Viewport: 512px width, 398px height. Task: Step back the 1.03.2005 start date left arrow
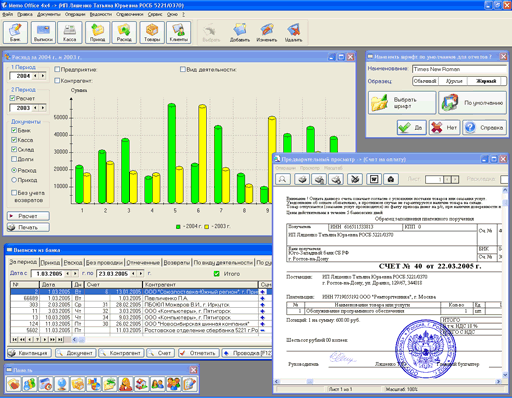68,274
